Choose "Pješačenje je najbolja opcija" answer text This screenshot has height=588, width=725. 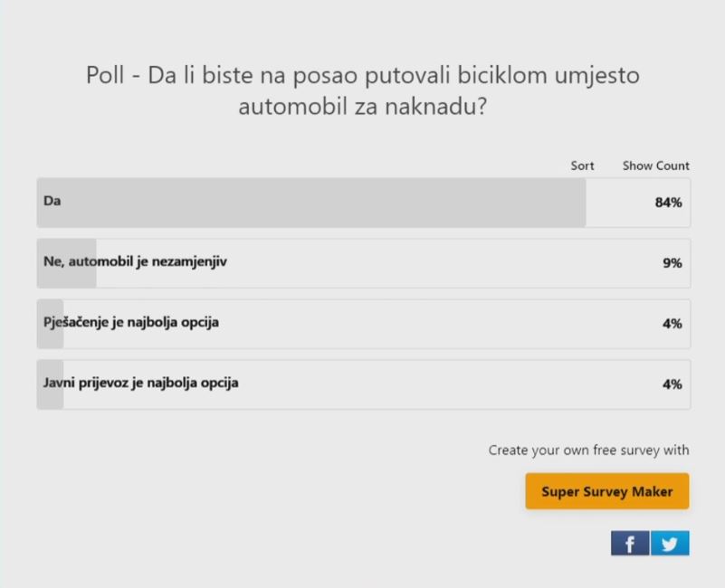(x=131, y=322)
